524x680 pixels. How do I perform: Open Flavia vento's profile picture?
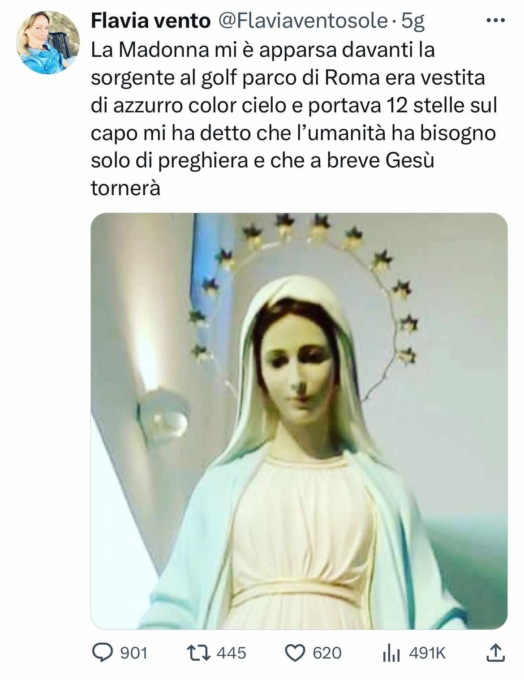pos(48,42)
